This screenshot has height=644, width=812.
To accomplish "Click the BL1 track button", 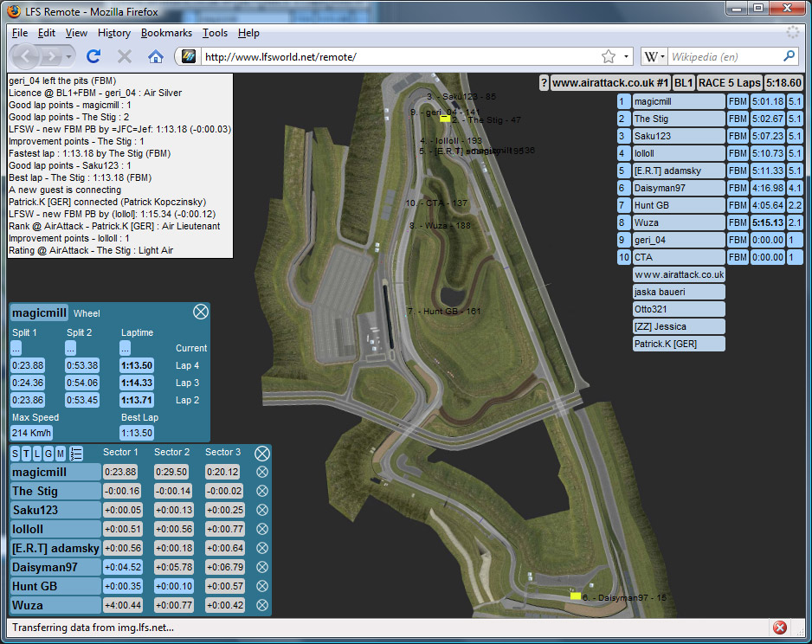I will coord(684,83).
